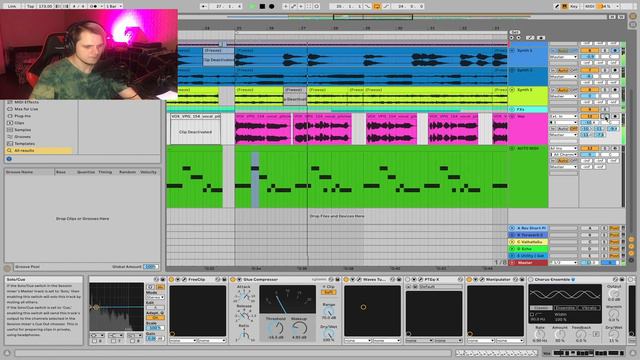Open the PTEq-X plug-in window via wrench icon
The width and height of the screenshot is (640, 360).
420,280
